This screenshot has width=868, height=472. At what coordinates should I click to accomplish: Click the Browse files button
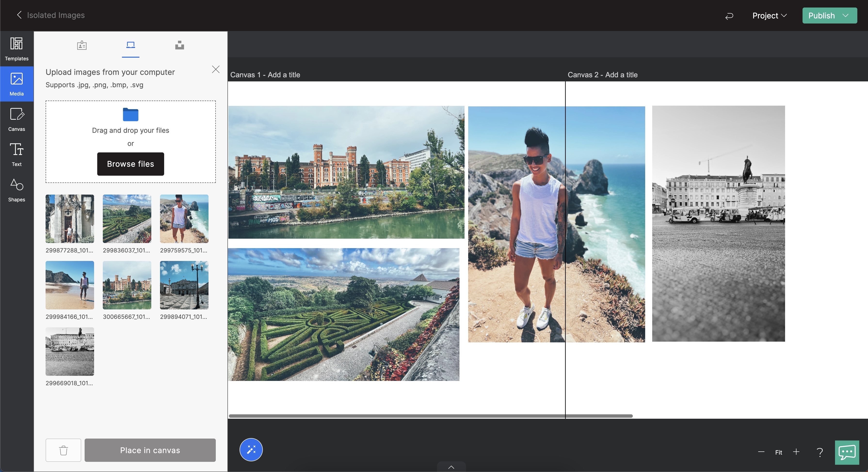[130, 164]
